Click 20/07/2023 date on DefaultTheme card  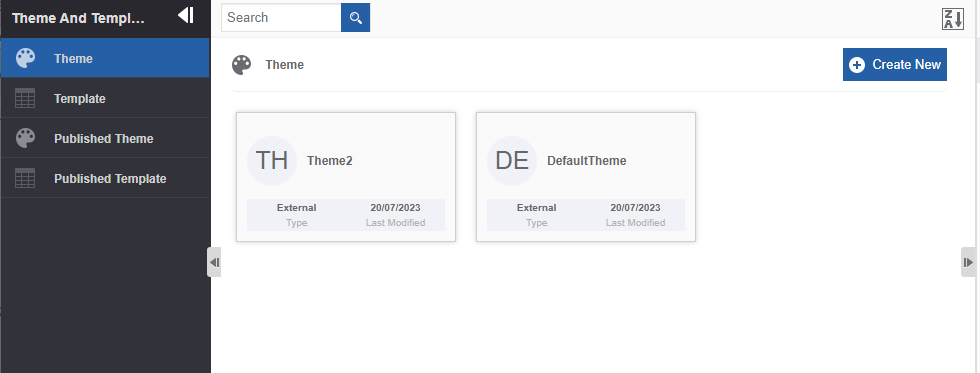pos(635,207)
